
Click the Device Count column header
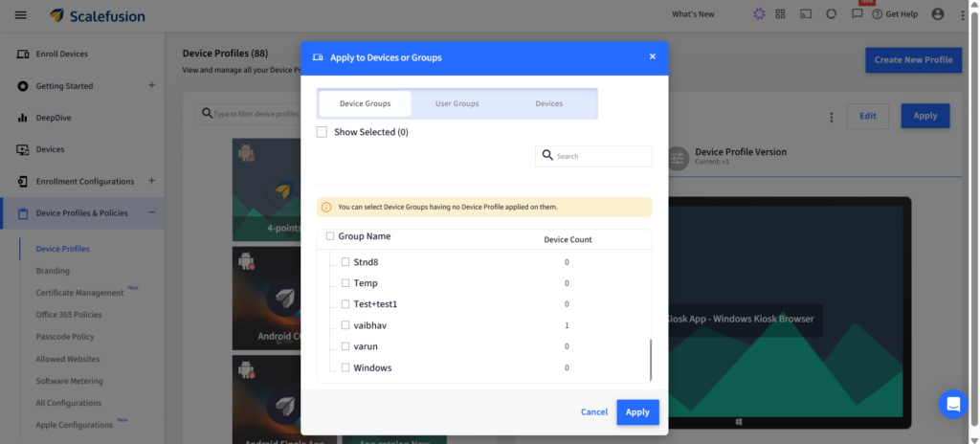point(568,239)
